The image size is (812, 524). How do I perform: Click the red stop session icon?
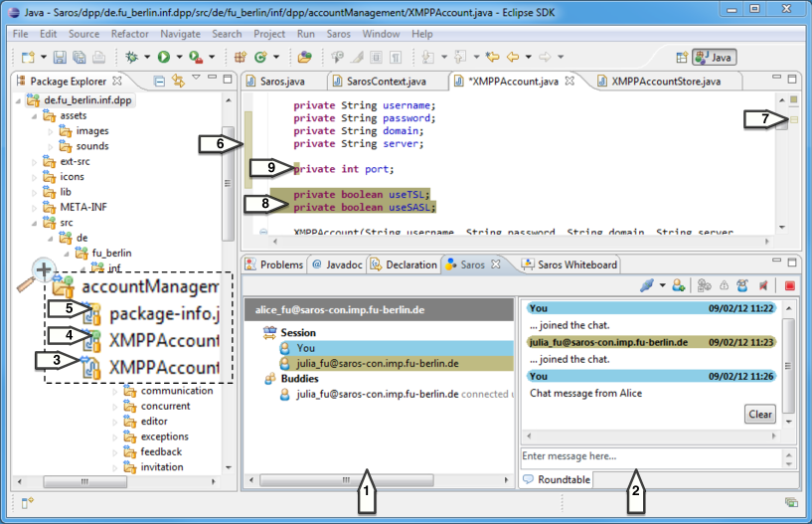(789, 286)
